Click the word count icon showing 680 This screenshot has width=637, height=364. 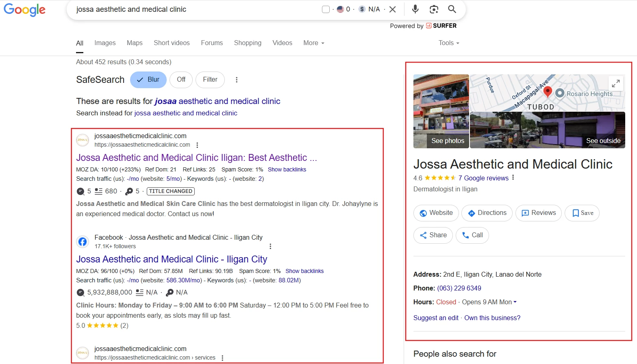click(x=98, y=191)
